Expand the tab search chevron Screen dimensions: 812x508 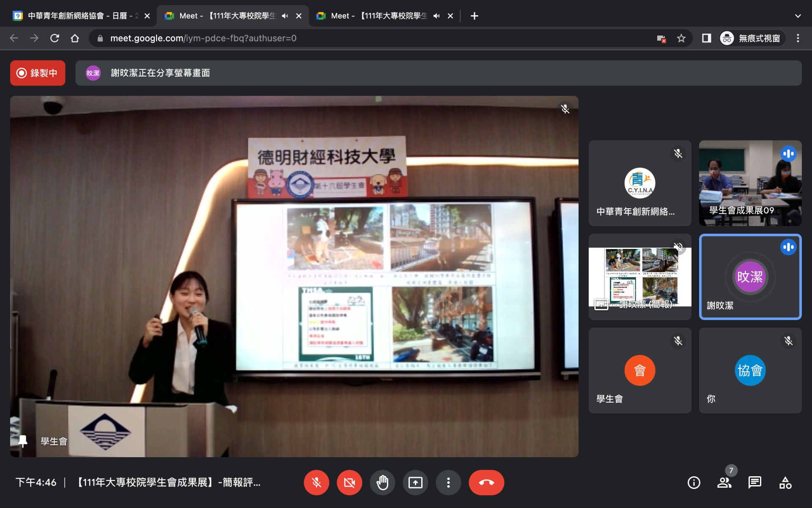[x=798, y=16]
